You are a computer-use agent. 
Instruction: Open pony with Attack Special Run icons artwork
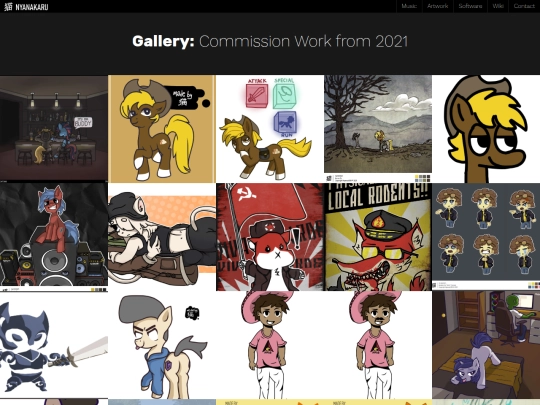click(x=270, y=129)
